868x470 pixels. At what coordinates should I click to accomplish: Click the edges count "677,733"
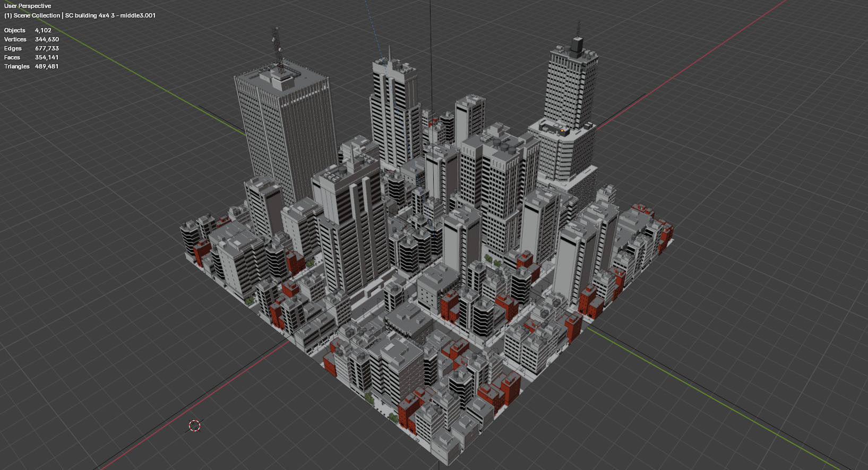click(47, 48)
